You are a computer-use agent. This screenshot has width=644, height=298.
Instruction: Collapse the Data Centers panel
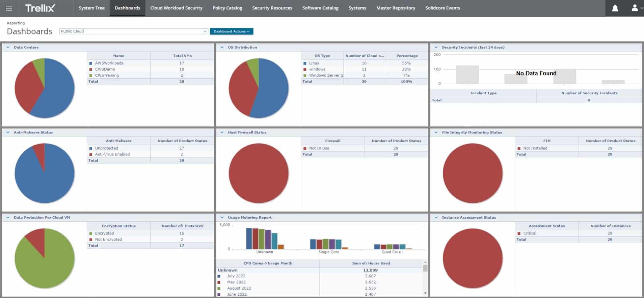click(8, 47)
